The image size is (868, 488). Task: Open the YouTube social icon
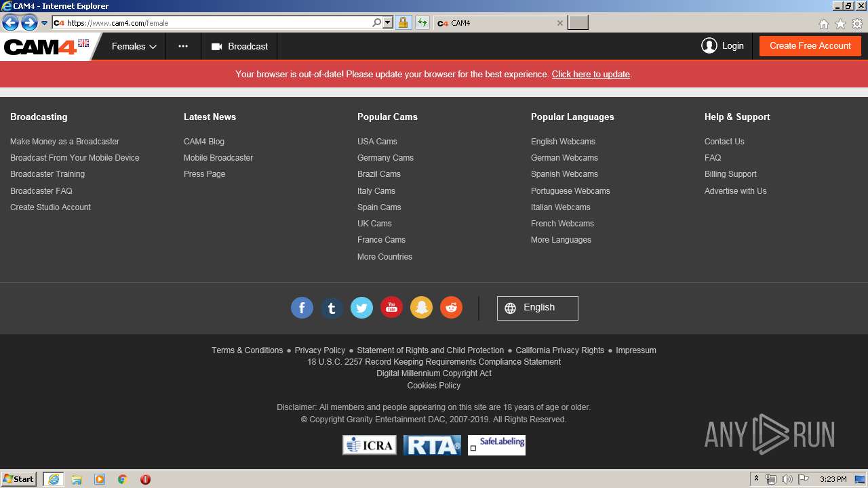tap(391, 308)
